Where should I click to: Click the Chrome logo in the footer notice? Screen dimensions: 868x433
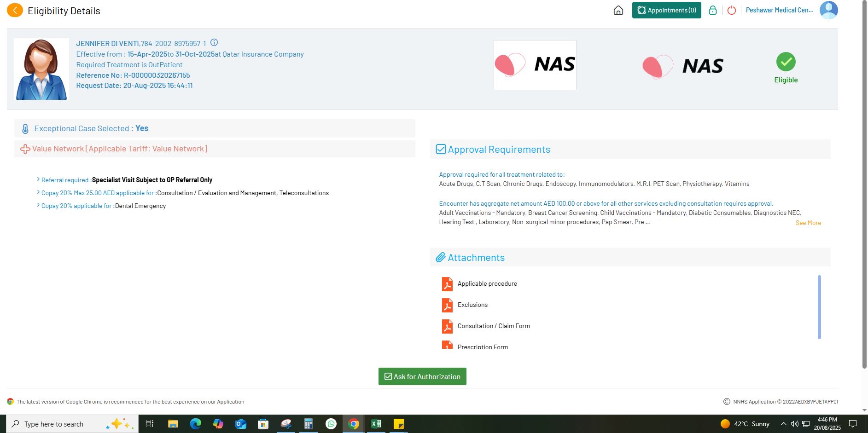pos(10,402)
